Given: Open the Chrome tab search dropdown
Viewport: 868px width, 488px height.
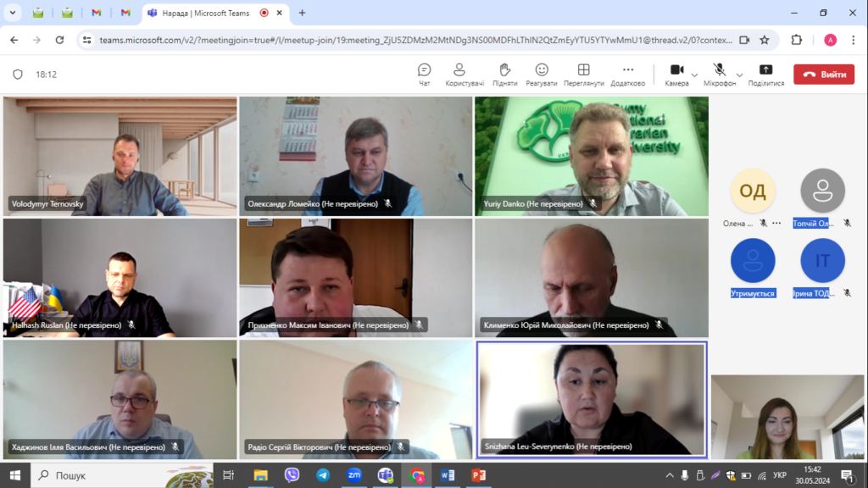Looking at the screenshot, I should pyautogui.click(x=13, y=13).
